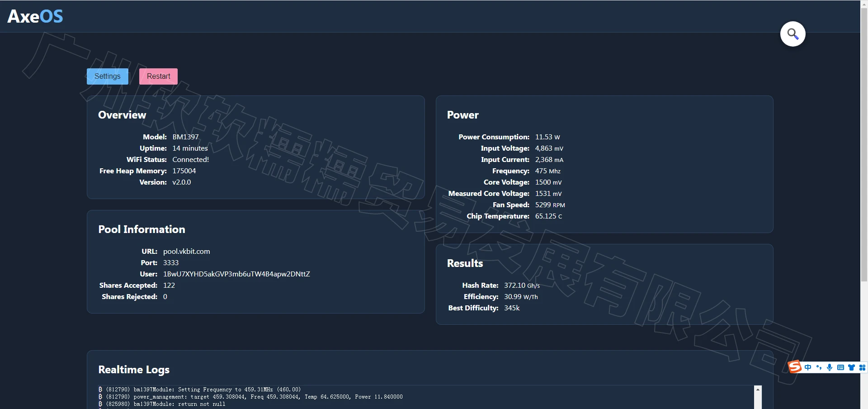Click log line 'Setting Frequency to 459.31MHz'
868x409 pixels.
click(x=199, y=390)
